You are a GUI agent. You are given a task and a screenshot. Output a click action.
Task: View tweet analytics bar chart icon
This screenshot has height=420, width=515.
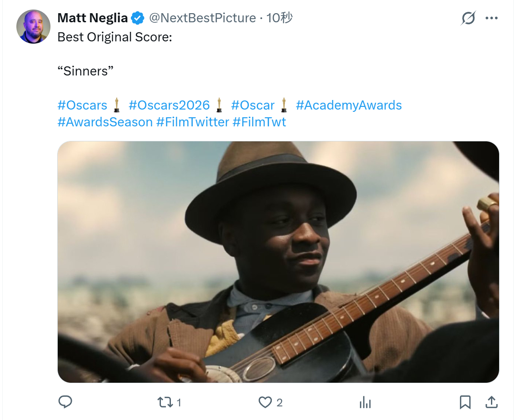click(x=365, y=402)
